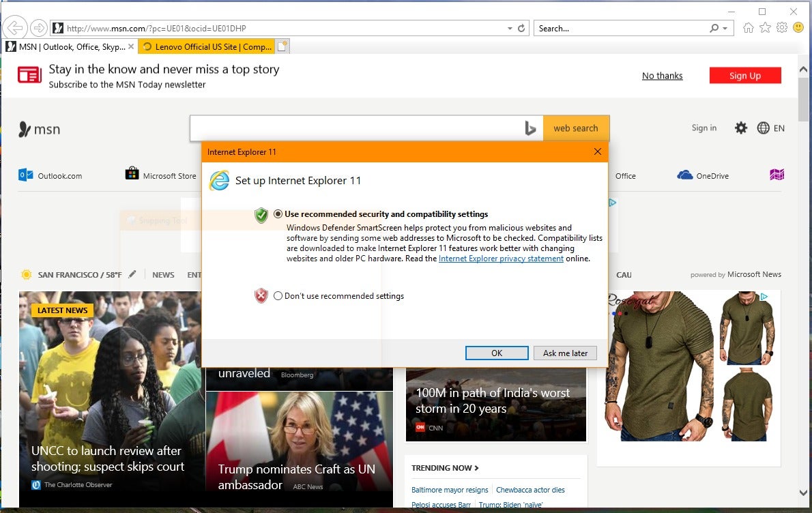
Task: Click the scroll up arrow on the page scrollbar
Action: coord(803,69)
